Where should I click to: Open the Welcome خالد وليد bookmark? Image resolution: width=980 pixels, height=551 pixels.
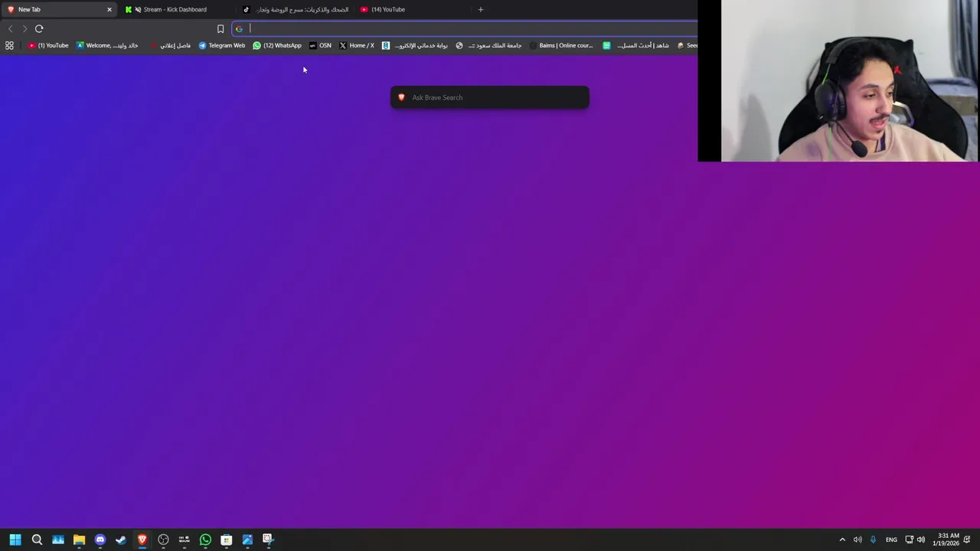click(x=107, y=45)
